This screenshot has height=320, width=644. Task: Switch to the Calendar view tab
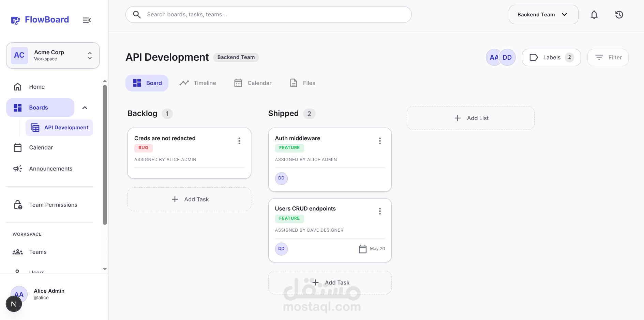[x=253, y=83]
